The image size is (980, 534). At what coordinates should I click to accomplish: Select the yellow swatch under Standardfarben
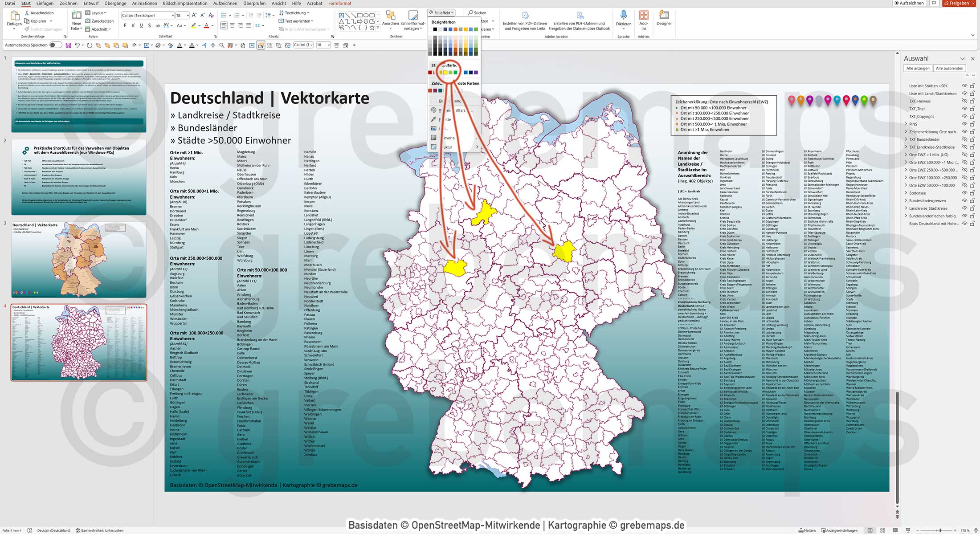445,72
